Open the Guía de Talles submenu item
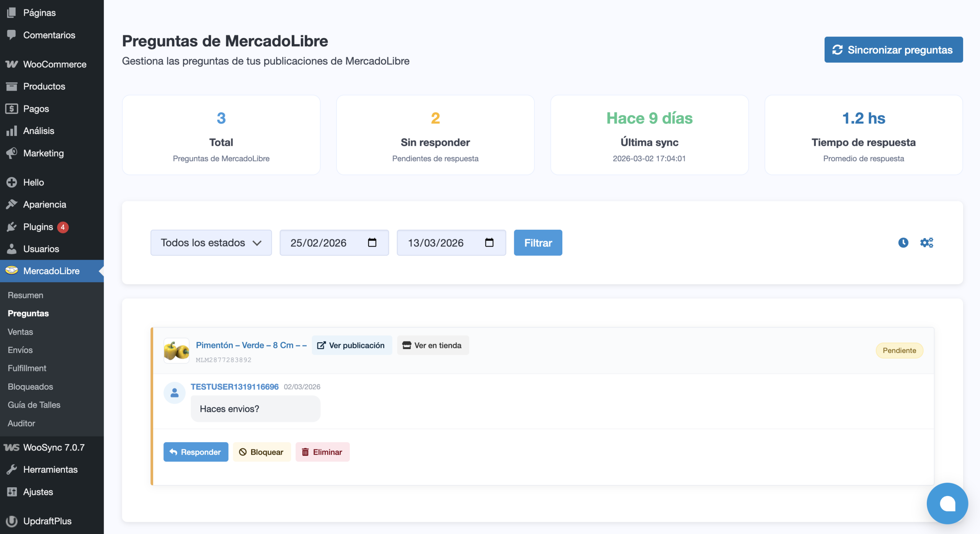Viewport: 980px width, 534px height. (34, 405)
